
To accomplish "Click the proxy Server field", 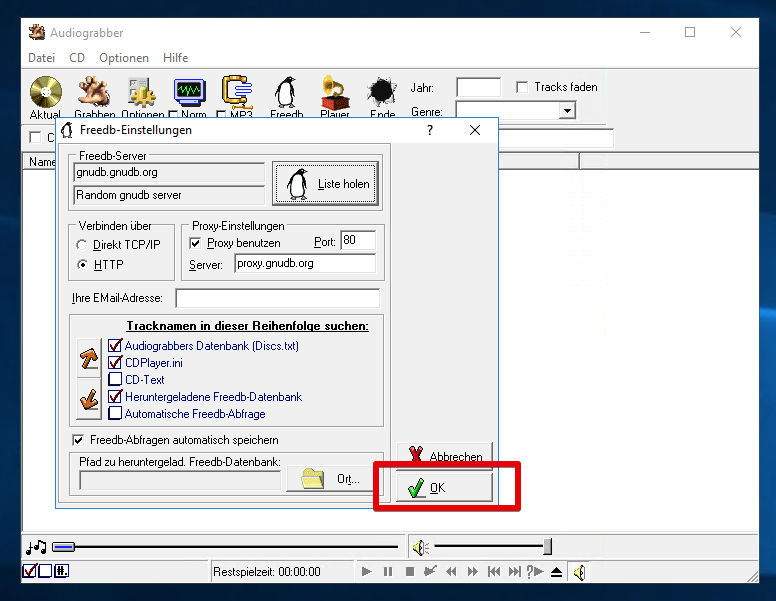I will click(305, 263).
